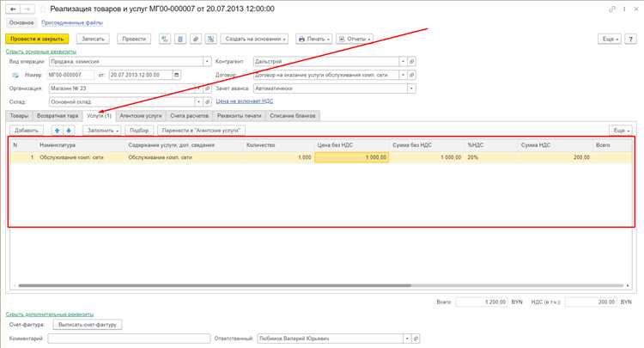Mark document as favorite with star icon
Image resolution: width=644 pixels, height=348 pixels.
tap(43, 9)
